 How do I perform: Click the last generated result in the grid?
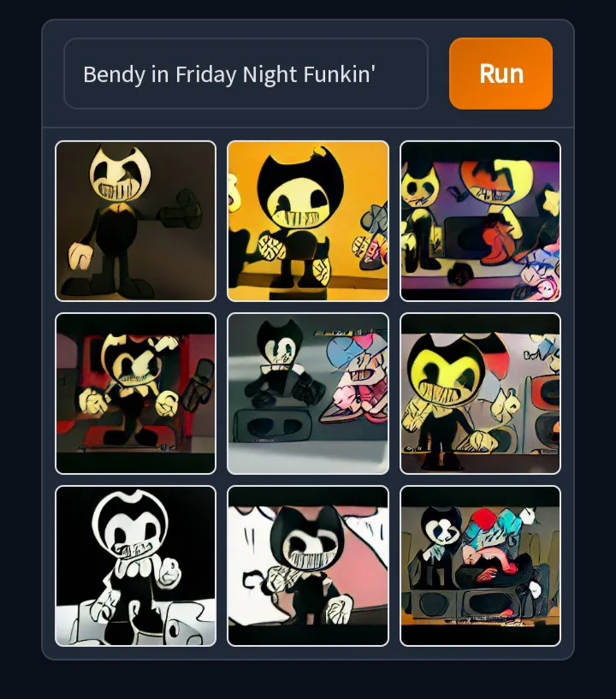pyautogui.click(x=481, y=566)
